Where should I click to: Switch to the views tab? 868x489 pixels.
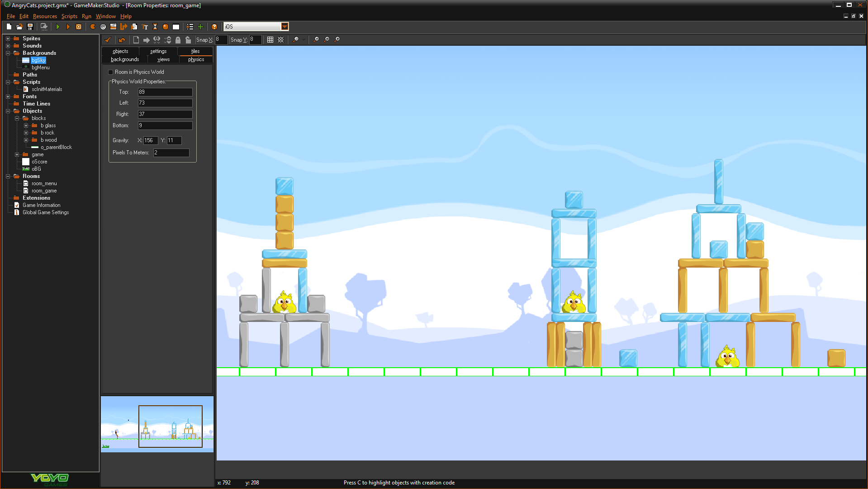coord(163,59)
